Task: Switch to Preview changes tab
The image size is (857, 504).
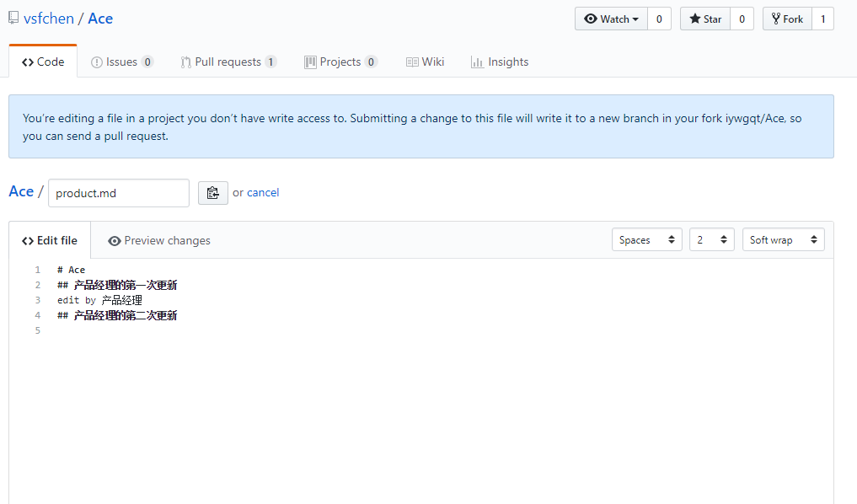Action: (159, 240)
